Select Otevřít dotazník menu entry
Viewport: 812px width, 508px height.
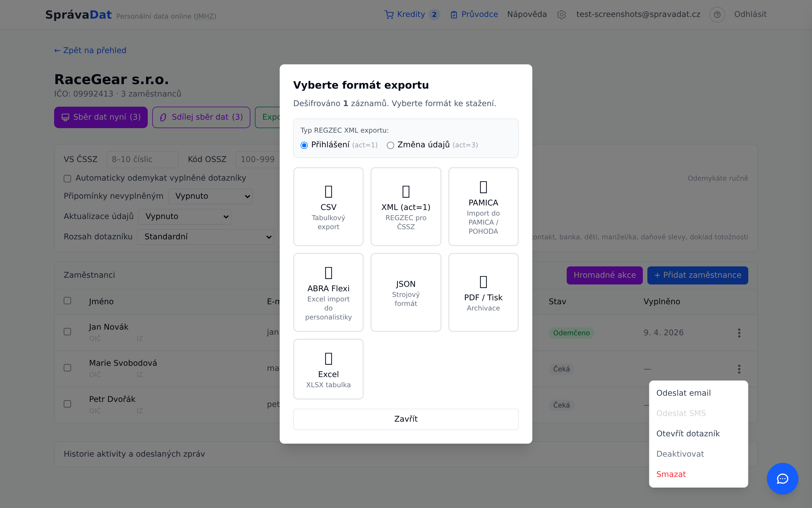point(698,434)
